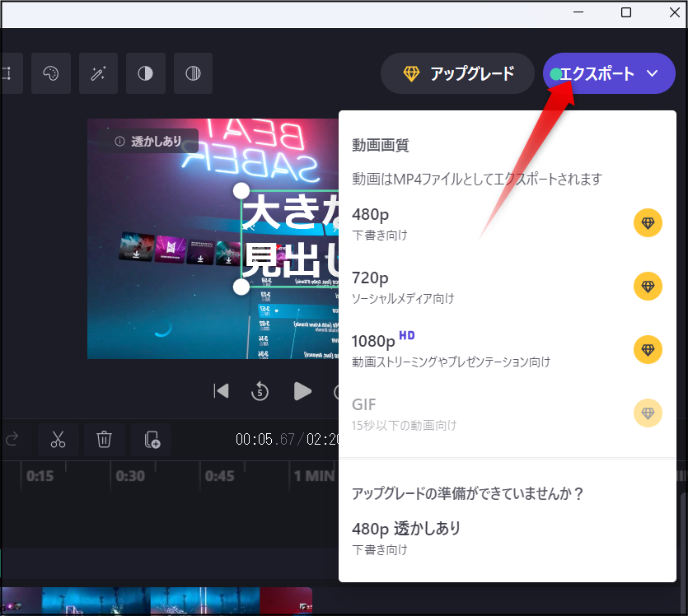The height and width of the screenshot is (616, 688).
Task: Click the premium diamond badge for GIF
Action: coord(648,413)
